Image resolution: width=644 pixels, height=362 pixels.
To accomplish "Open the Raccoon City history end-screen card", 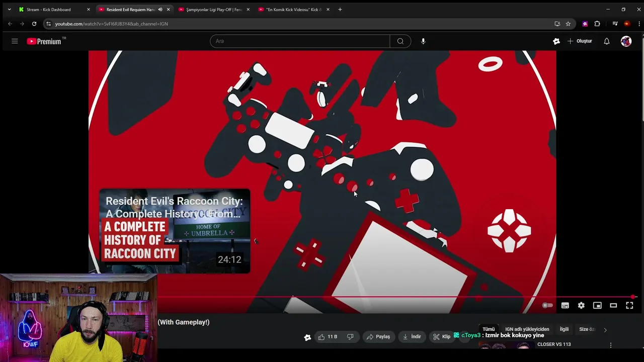I will (175, 231).
